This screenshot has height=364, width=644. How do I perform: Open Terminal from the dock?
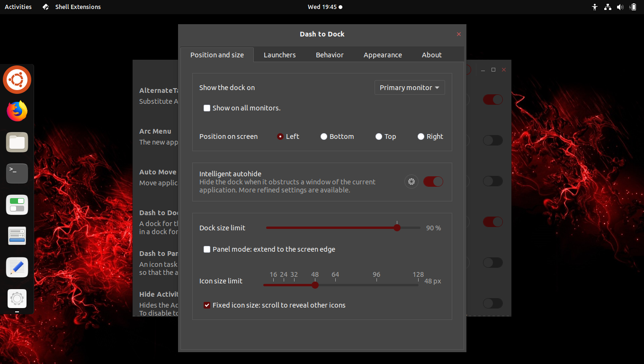tap(17, 173)
